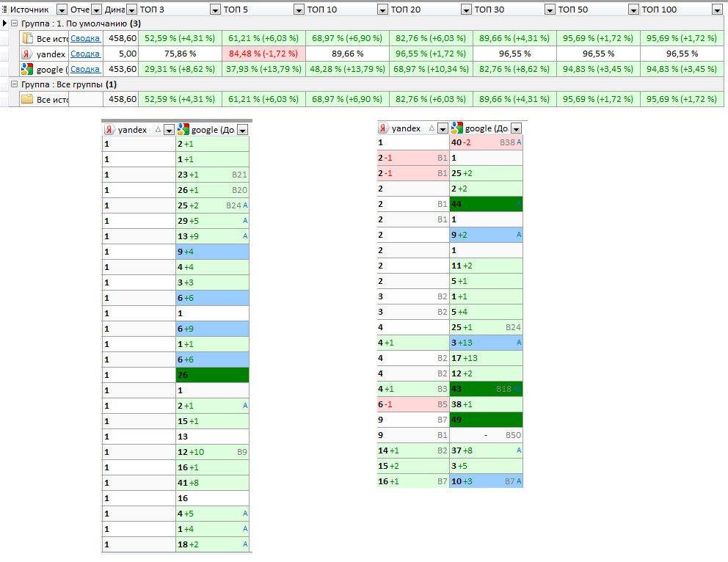
Task: Click the dark green cell 44 in right table
Action: [x=486, y=204]
